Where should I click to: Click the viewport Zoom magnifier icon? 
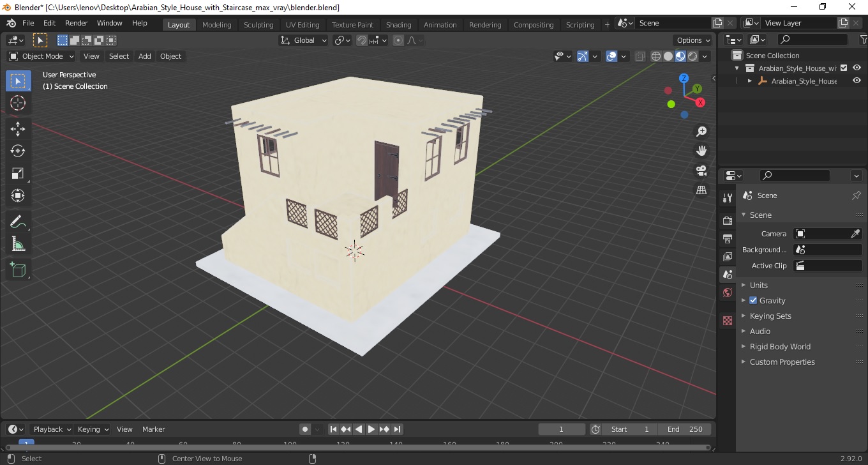(701, 132)
